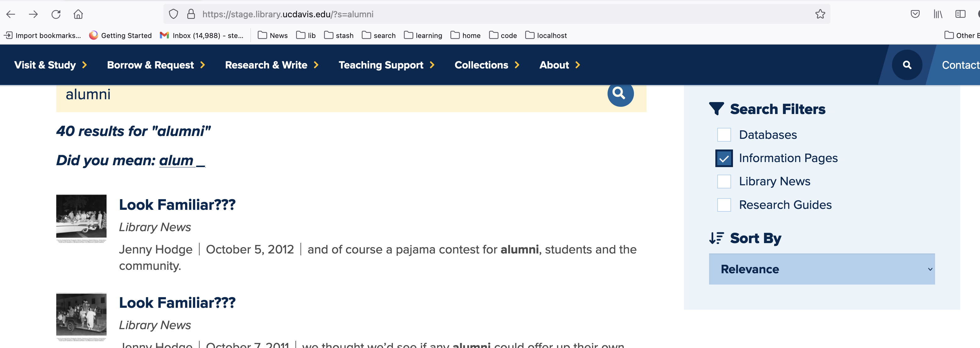Open first Look Familiar??? result thumbnail
Screen dimensions: 980x348
pyautogui.click(x=81, y=218)
